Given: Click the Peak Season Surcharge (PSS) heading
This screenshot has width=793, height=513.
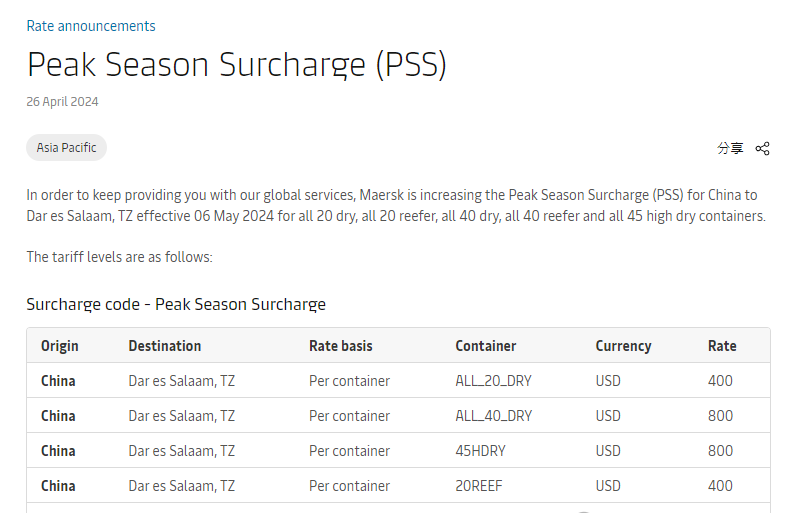Looking at the screenshot, I should (x=236, y=64).
